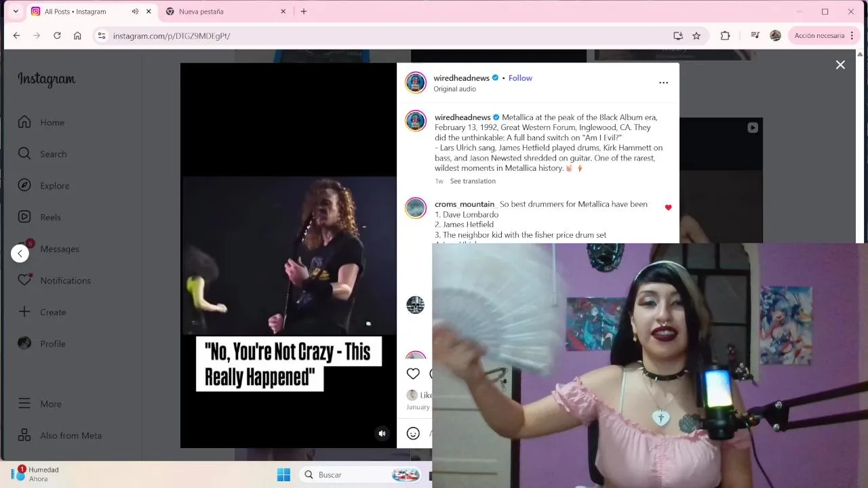Open croms_mountain_ commenter avatar
868x488 pixels.
pyautogui.click(x=416, y=207)
